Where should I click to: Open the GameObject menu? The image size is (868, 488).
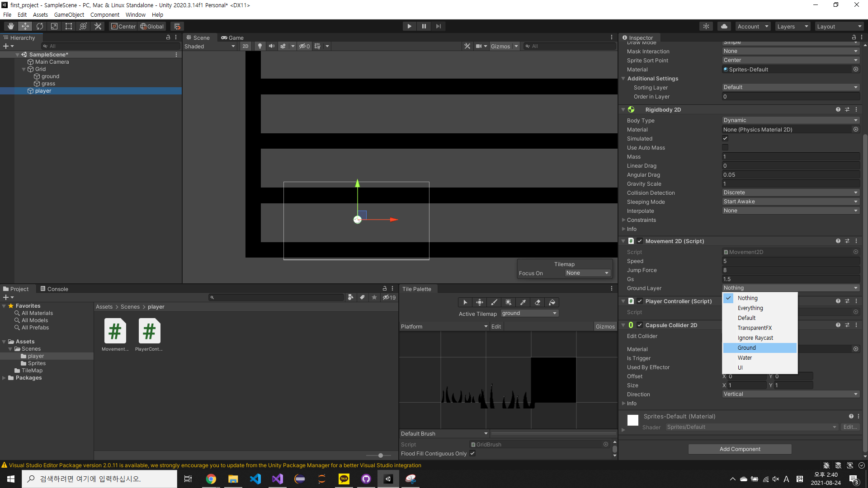[x=69, y=14]
